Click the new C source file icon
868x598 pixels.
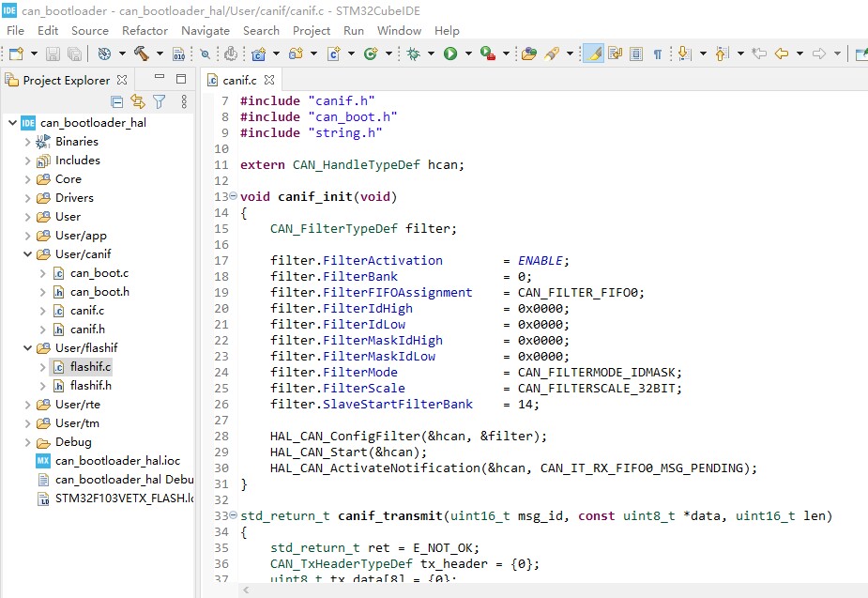333,54
